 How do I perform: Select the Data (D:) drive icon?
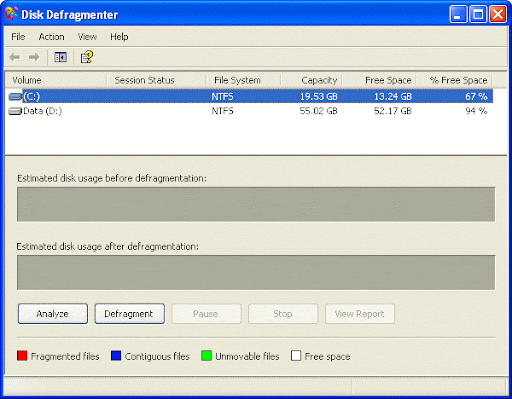click(x=15, y=111)
